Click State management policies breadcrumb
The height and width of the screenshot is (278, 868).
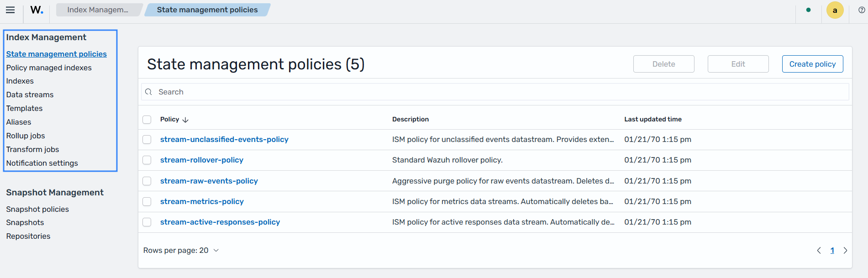point(207,10)
